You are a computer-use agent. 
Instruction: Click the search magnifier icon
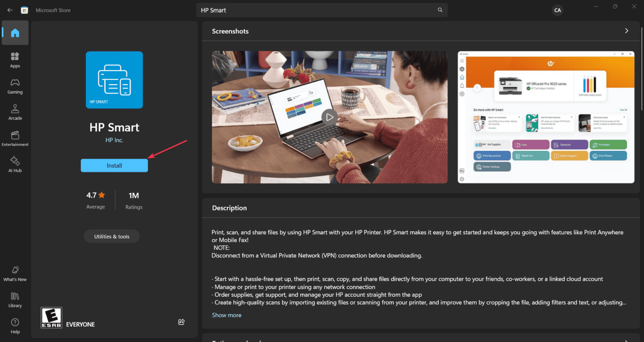(x=440, y=10)
